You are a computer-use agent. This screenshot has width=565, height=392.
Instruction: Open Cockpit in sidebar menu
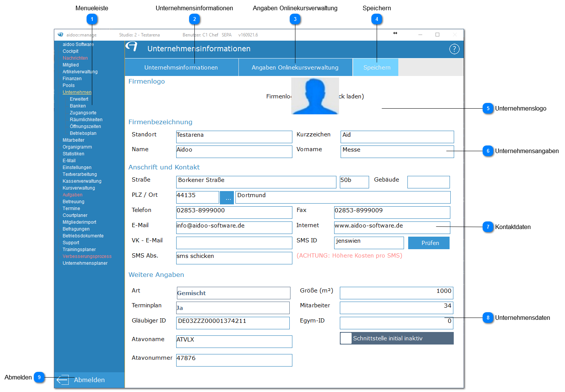pyautogui.click(x=71, y=51)
